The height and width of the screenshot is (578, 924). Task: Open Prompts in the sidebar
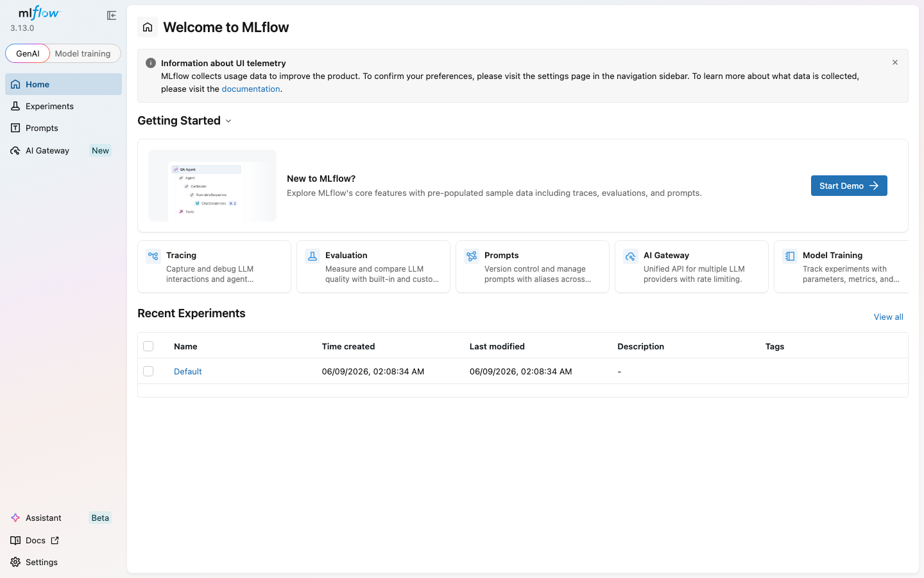[64, 128]
